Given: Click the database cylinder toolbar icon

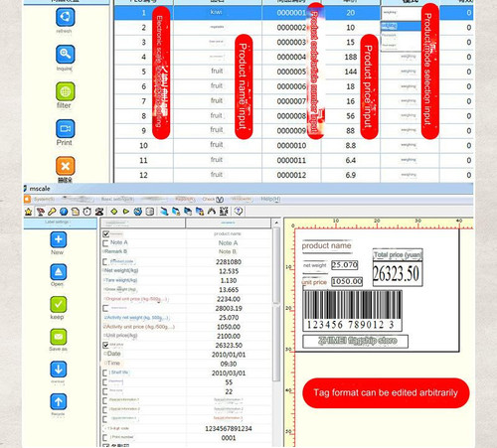Looking at the screenshot, I should 150,212.
